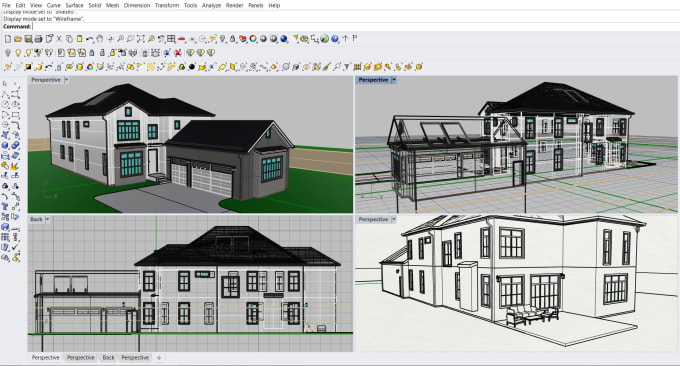This screenshot has width=680, height=366.
Task: Pick the Explode tool in left sidebar
Action: pos(15,166)
